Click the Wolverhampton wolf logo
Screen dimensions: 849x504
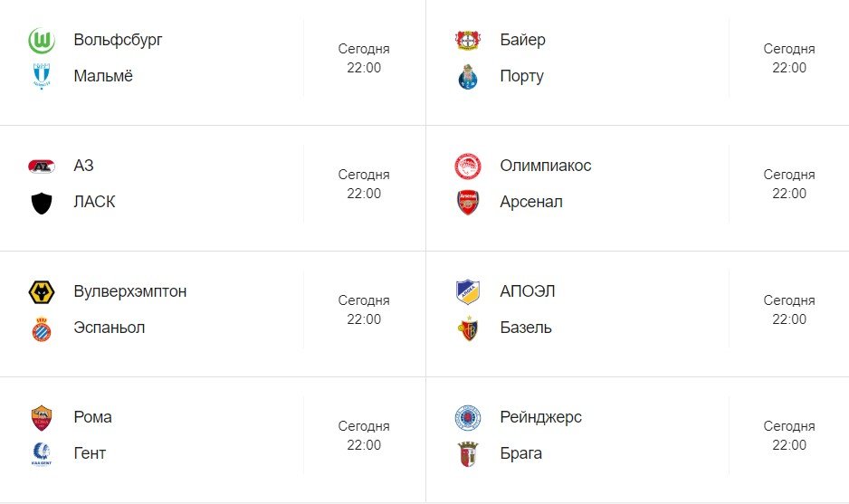(42, 292)
